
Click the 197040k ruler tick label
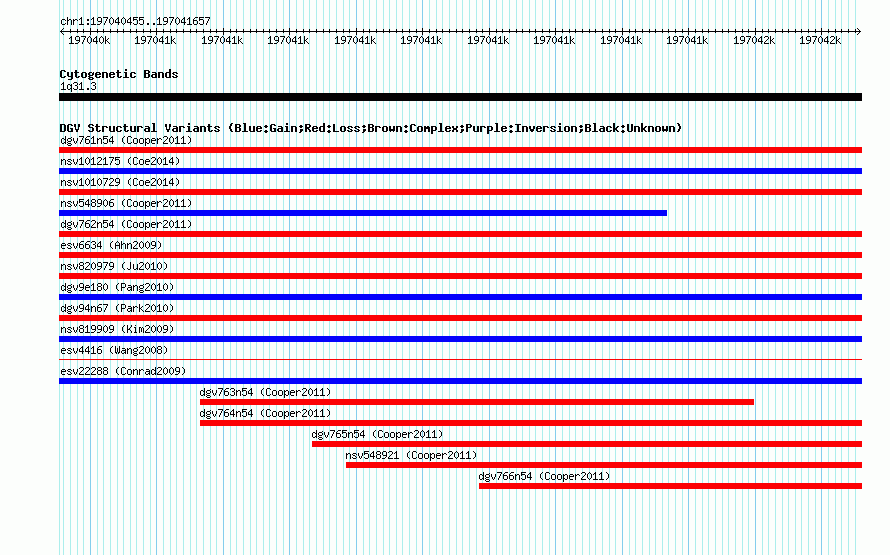[x=89, y=40]
